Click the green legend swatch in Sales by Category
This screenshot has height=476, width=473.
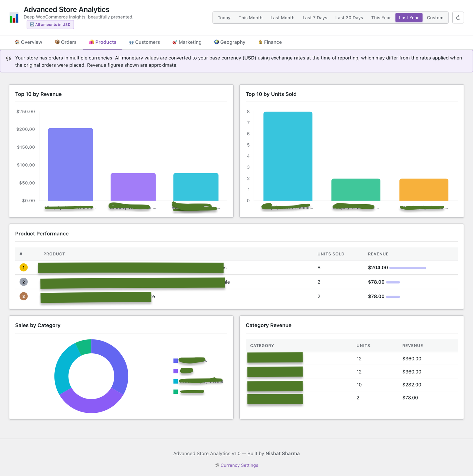pyautogui.click(x=176, y=392)
